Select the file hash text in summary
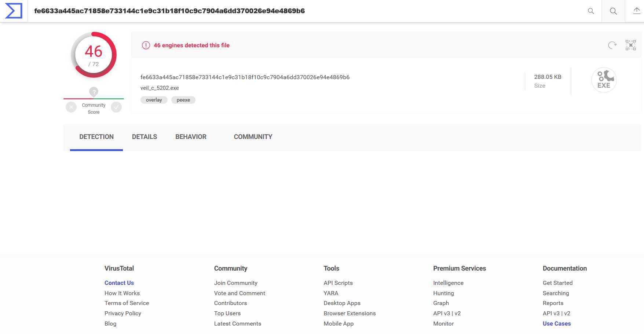The image size is (644, 334). (x=245, y=77)
